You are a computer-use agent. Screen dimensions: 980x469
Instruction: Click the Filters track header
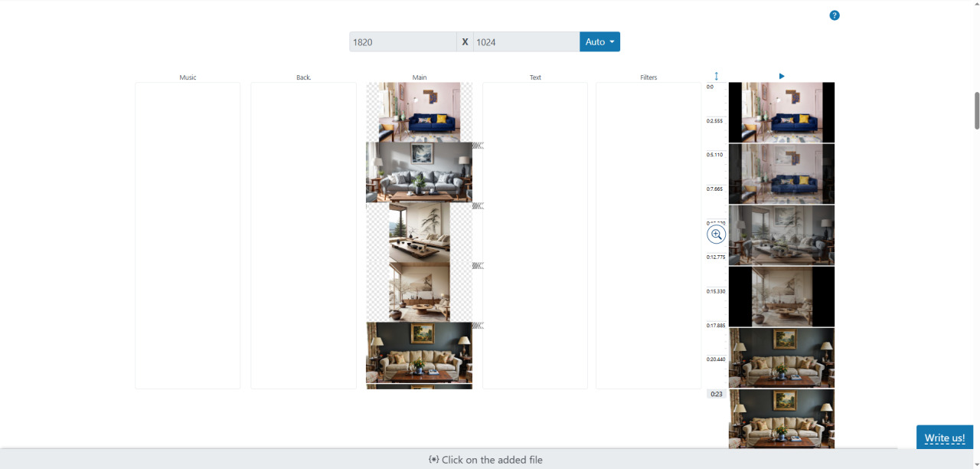pos(648,77)
